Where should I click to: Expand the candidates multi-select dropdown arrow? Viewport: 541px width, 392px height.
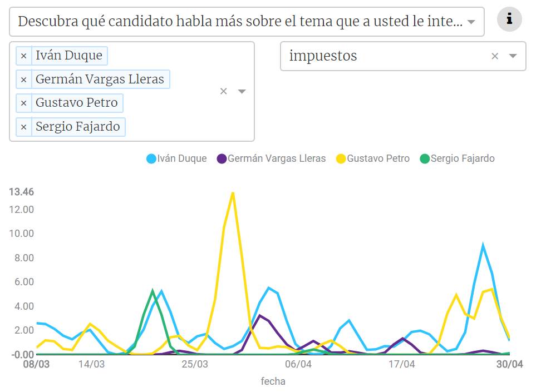pyautogui.click(x=242, y=91)
